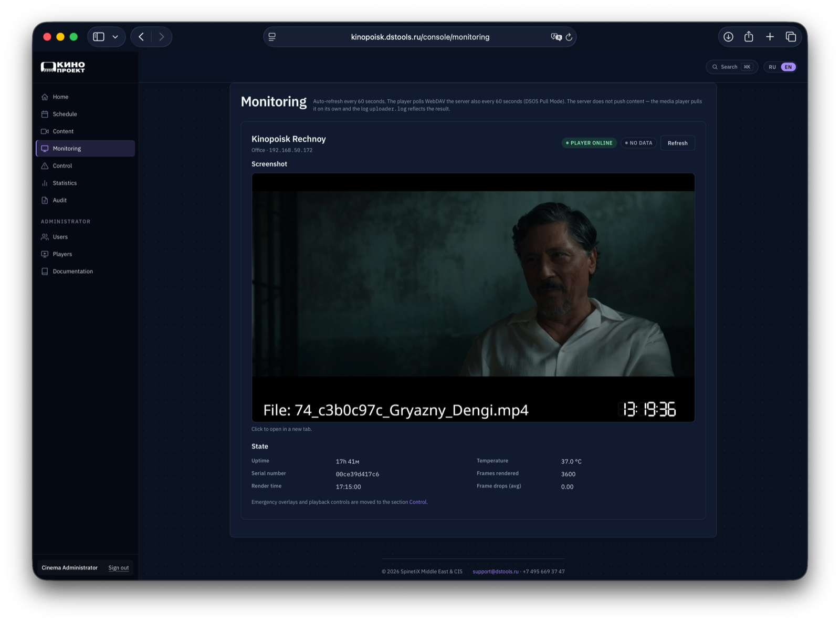The height and width of the screenshot is (623, 840).
Task: Click the translate icon in address bar
Action: pos(555,37)
